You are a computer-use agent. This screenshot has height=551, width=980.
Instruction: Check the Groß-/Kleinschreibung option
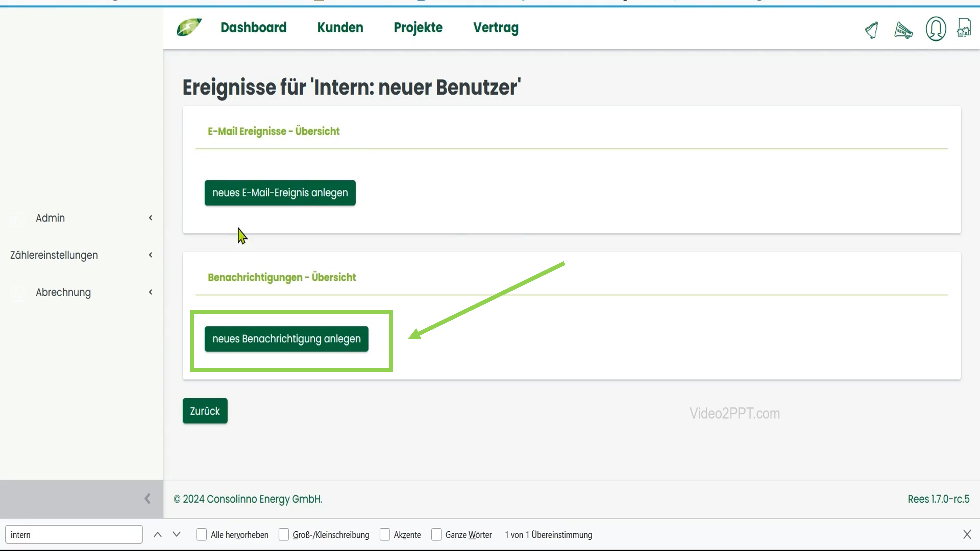point(283,534)
